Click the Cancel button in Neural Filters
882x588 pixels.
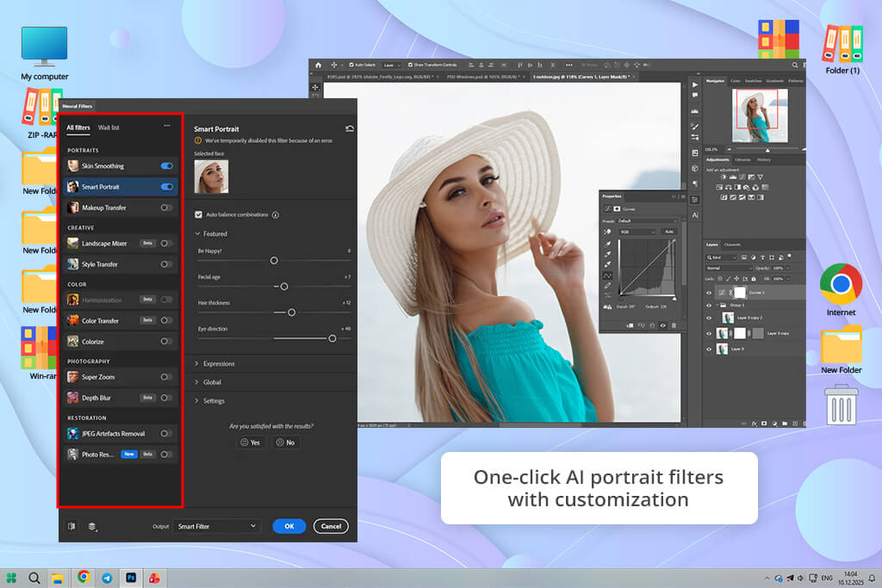point(331,526)
